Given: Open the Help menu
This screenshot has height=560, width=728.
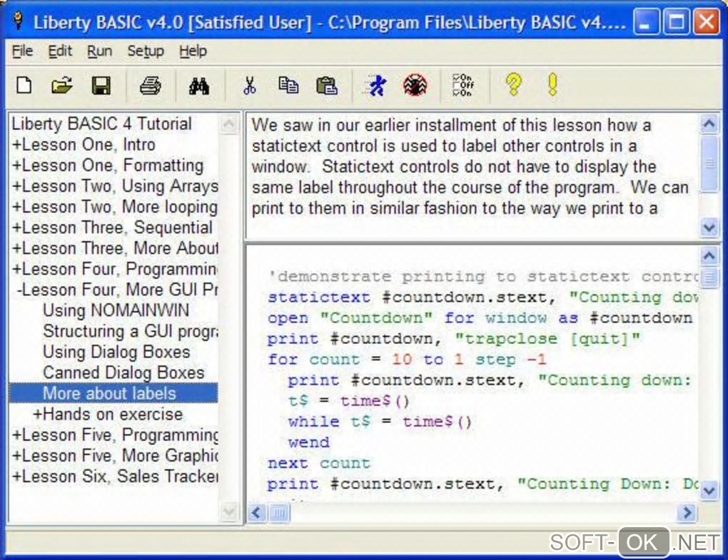Looking at the screenshot, I should click(x=193, y=51).
